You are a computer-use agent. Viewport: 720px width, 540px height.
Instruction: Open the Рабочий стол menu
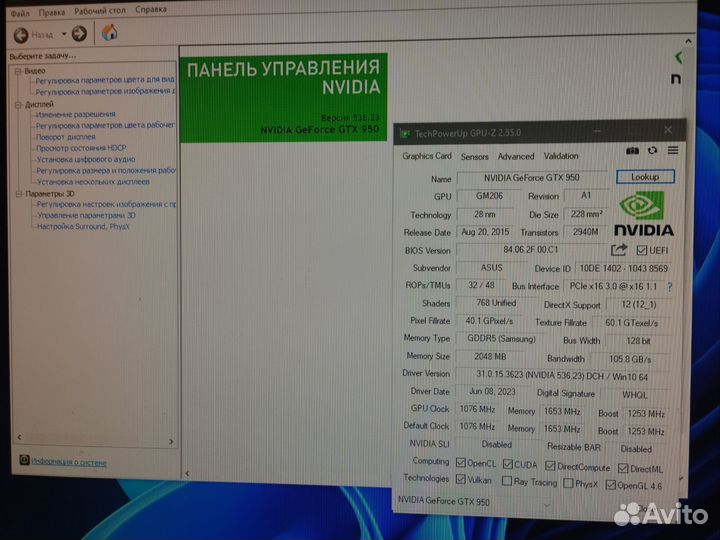pos(100,11)
